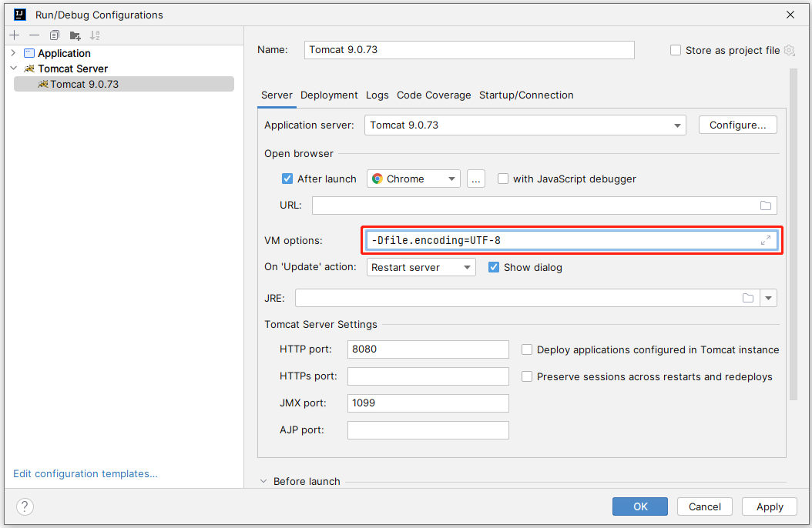Browse using folder icon in URL field

(766, 206)
